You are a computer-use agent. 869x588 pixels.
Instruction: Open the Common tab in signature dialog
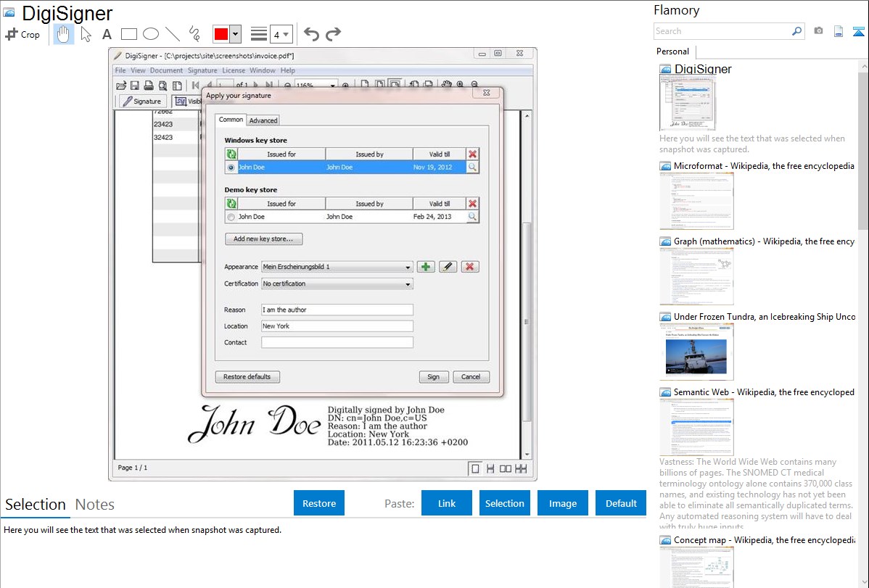231,120
